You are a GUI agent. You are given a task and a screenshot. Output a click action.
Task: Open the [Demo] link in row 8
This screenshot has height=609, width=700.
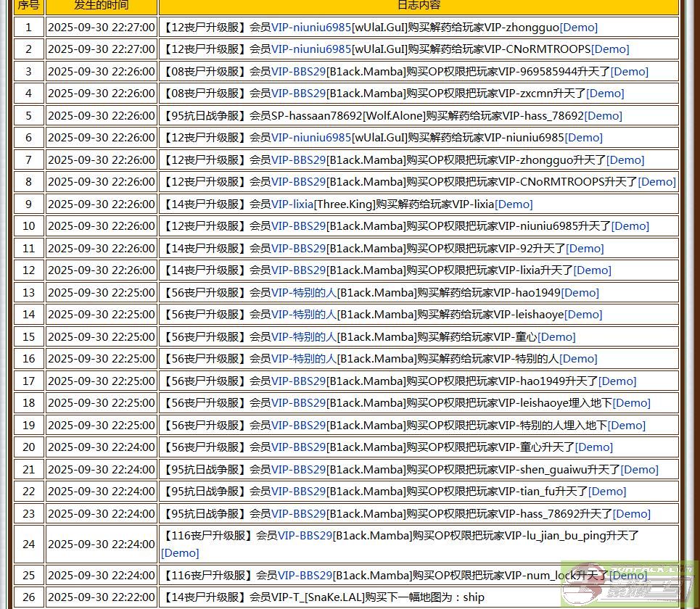pyautogui.click(x=656, y=182)
